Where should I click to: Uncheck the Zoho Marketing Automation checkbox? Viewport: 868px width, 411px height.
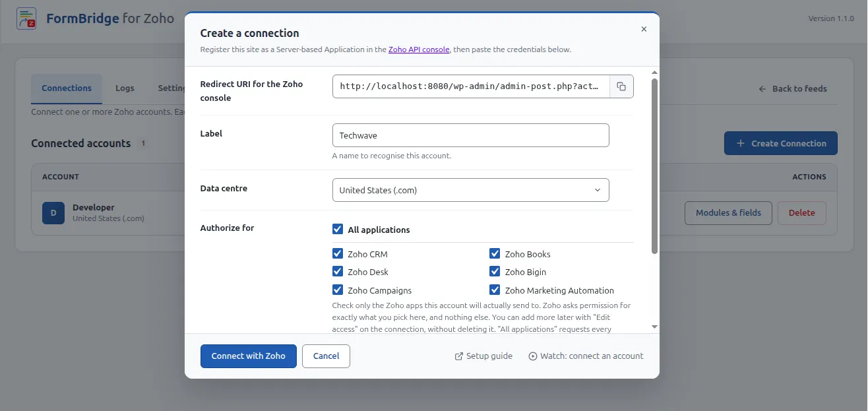click(495, 290)
